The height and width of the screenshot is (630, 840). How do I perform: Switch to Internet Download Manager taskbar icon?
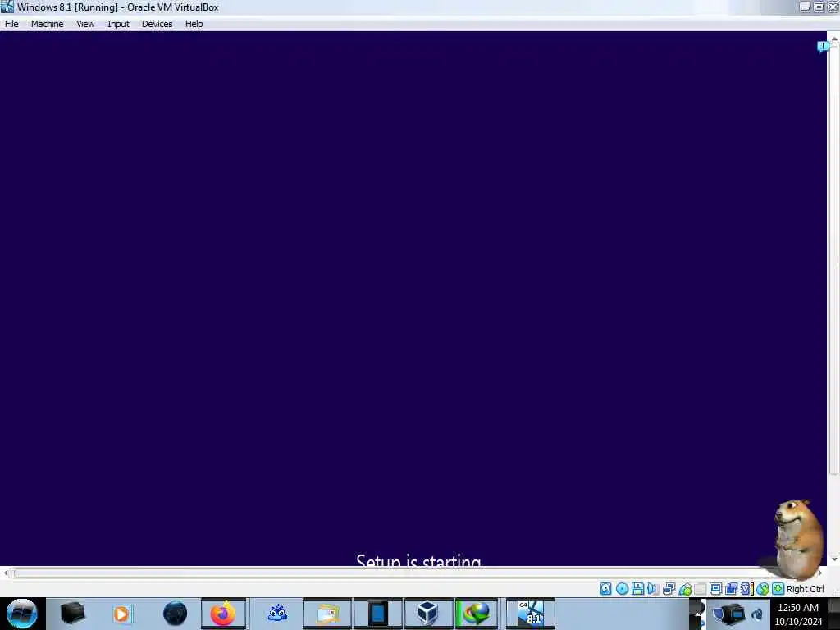click(x=477, y=614)
